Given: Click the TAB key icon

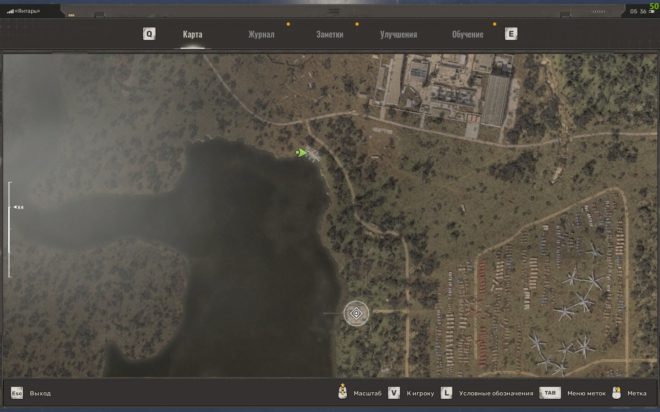Looking at the screenshot, I should click(550, 393).
